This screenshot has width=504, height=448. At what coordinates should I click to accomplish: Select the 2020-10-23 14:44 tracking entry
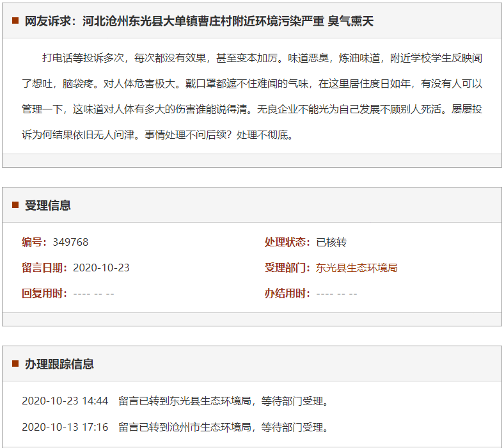[x=65, y=401]
